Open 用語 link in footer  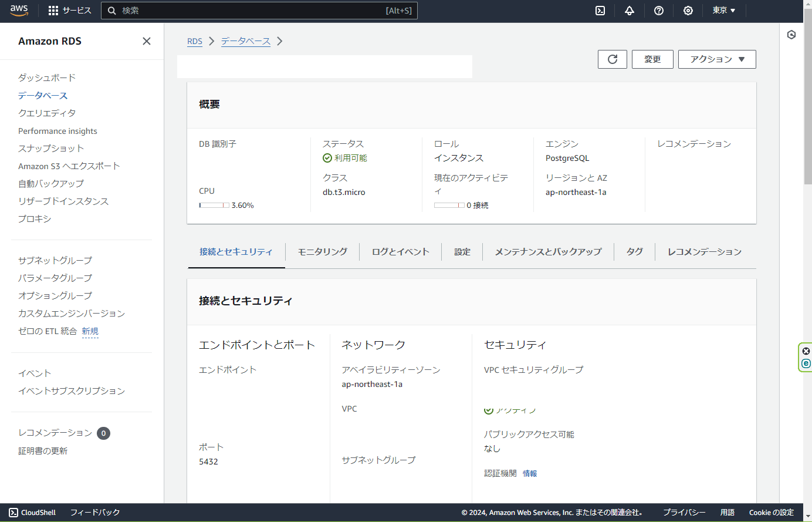(x=728, y=513)
